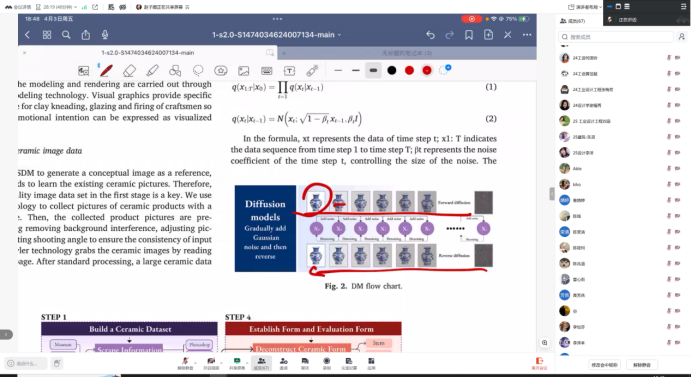This screenshot has width=692, height=378.
Task: Toggle microphone for participant kiko
Action: tap(669, 184)
